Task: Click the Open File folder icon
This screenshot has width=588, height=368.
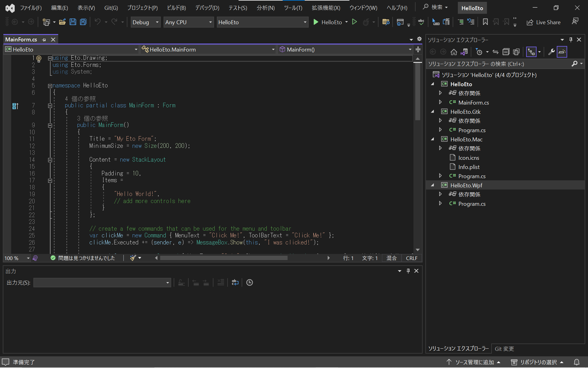Action: pos(62,22)
